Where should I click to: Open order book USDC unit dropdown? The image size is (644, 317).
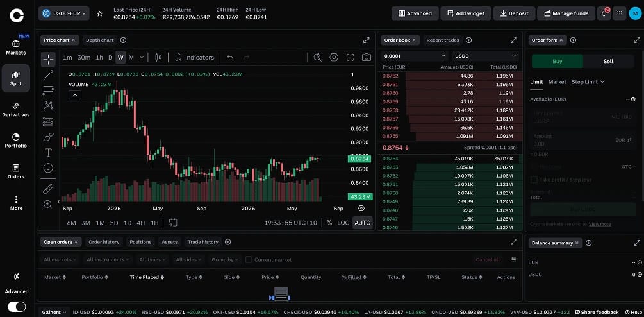pos(486,56)
